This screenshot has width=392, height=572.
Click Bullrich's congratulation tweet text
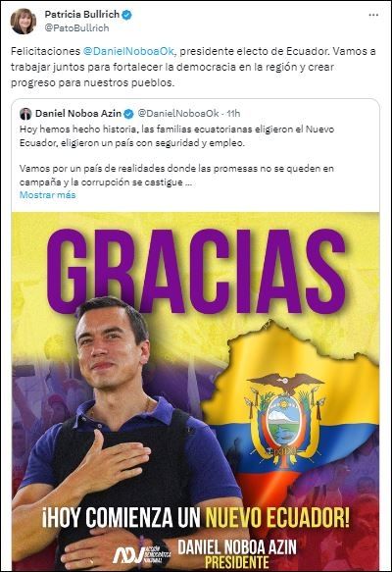[x=193, y=67]
